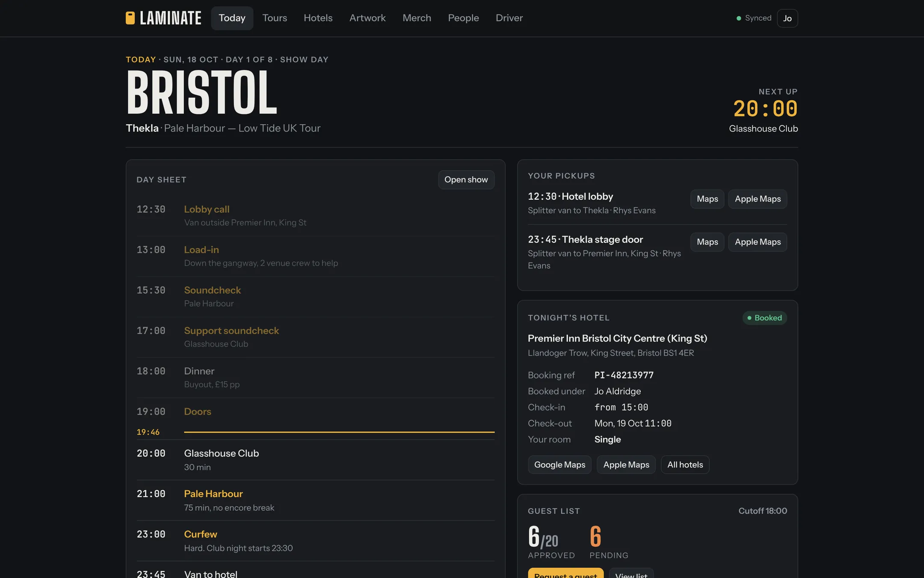This screenshot has width=924, height=578.
Task: Open Apple Maps for Hotel lobby pickup
Action: pos(758,199)
